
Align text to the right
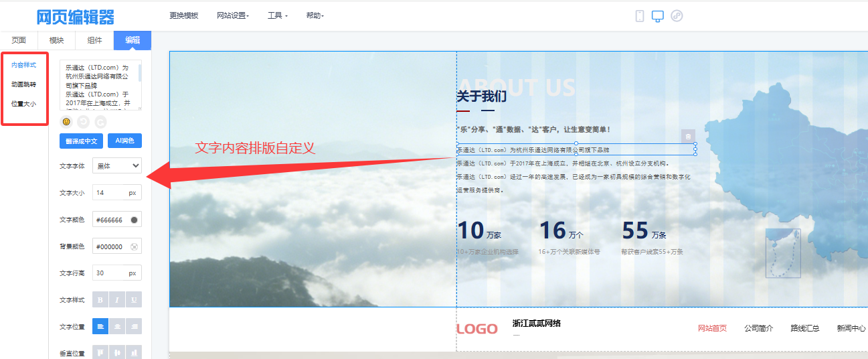(x=134, y=327)
